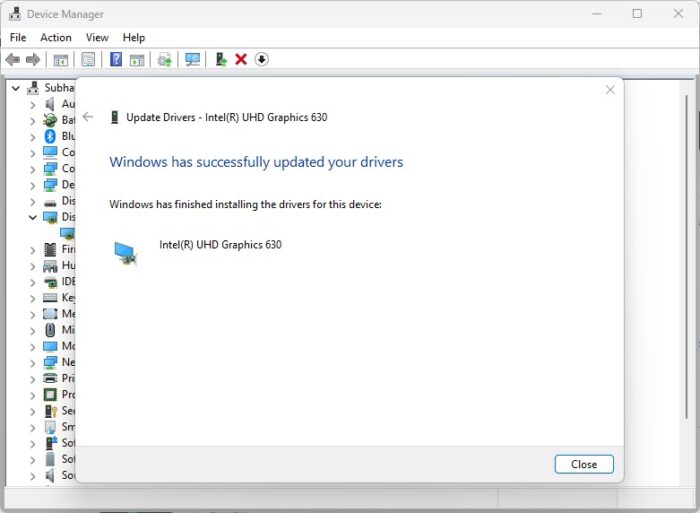Click the Disable device down-arrow icon
Screen dimensions: 700x513
coord(262,60)
